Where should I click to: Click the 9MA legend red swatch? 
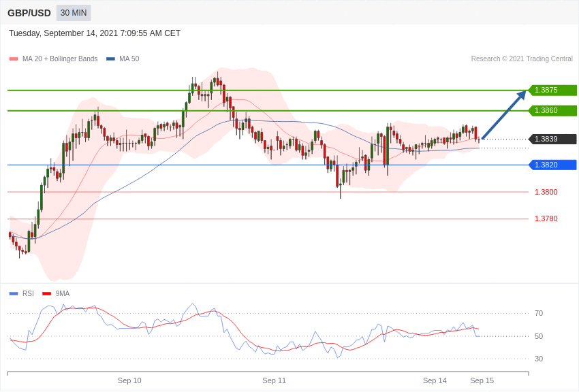pos(47,294)
